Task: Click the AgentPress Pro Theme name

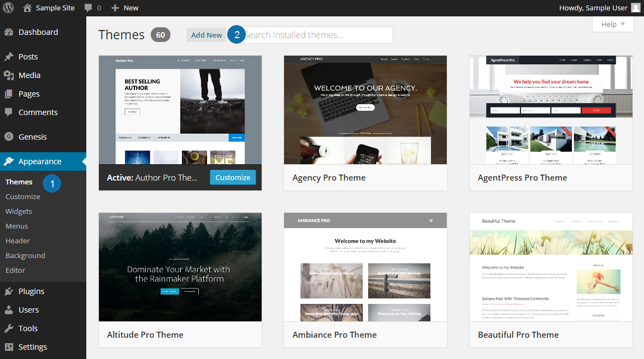Action: (x=522, y=178)
